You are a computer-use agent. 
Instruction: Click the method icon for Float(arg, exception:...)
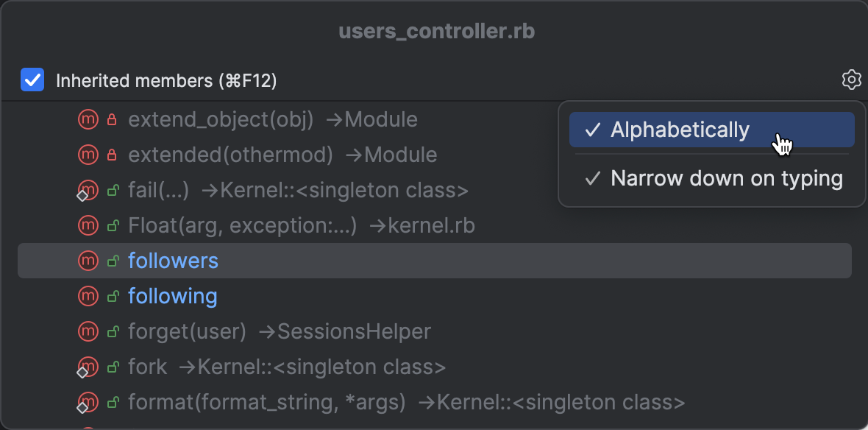click(88, 225)
